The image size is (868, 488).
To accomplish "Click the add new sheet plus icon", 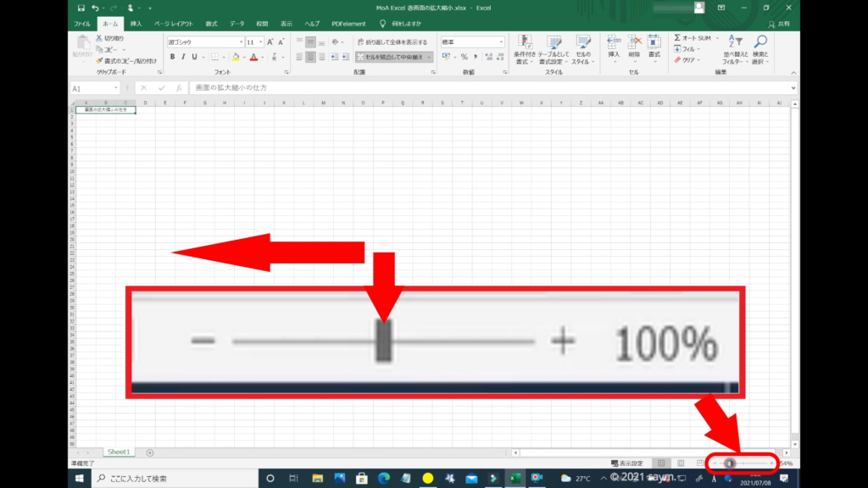I will (x=150, y=452).
